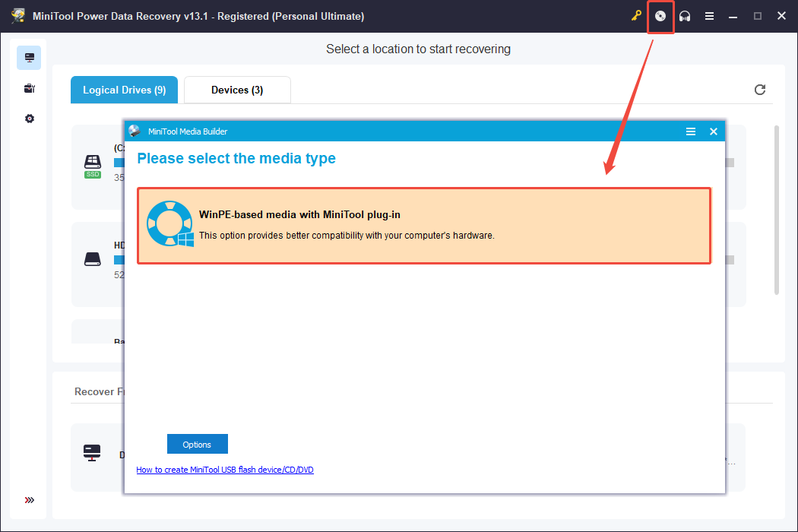Open the bootable media builder disc icon
The height and width of the screenshot is (532, 798).
tap(660, 16)
